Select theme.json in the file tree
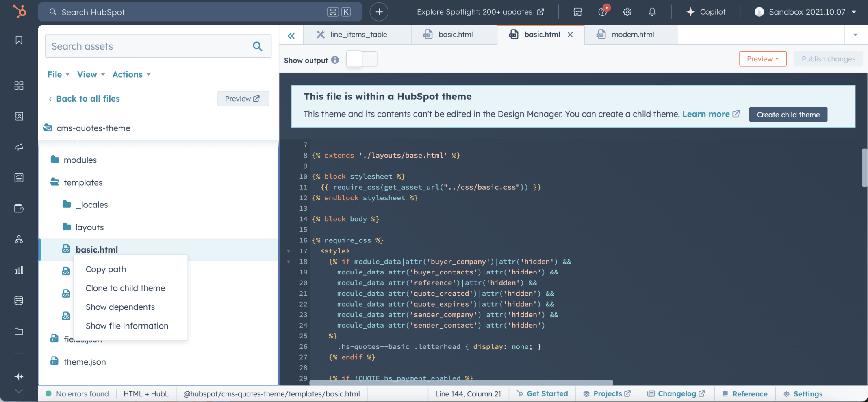Image resolution: width=868 pixels, height=402 pixels. point(78,361)
